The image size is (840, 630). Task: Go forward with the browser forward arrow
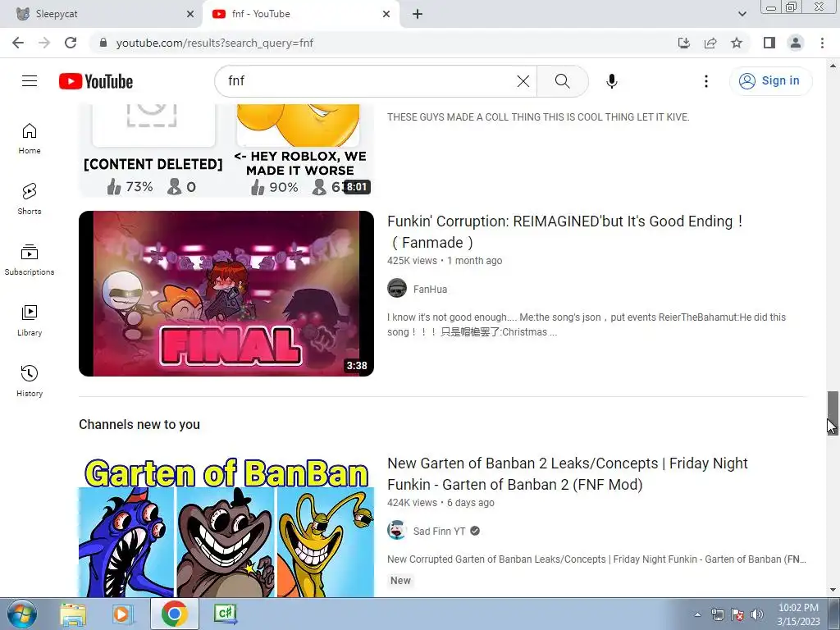(44, 43)
